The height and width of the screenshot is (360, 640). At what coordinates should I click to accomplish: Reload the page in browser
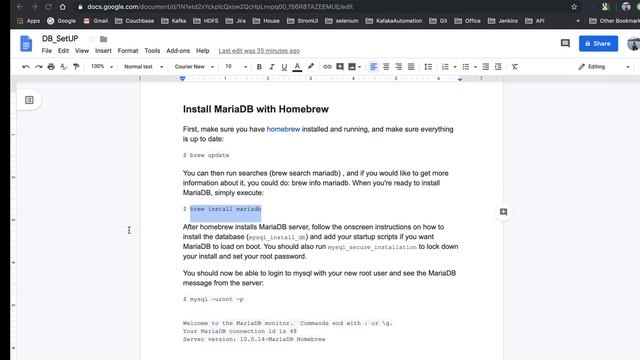pos(48,7)
